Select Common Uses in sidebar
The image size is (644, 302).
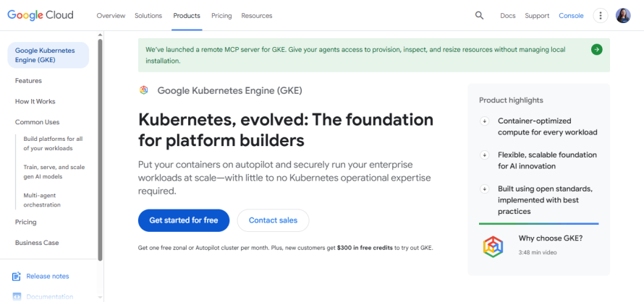point(37,122)
